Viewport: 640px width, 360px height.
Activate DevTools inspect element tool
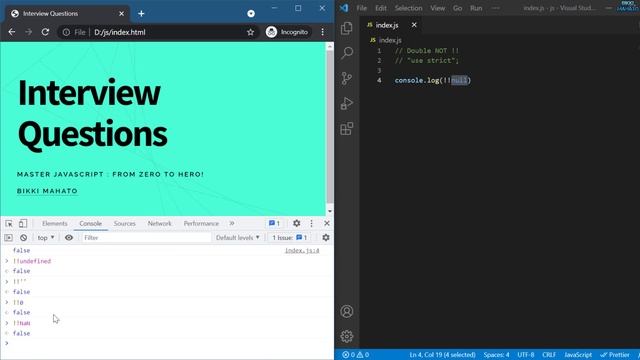pos(9,223)
